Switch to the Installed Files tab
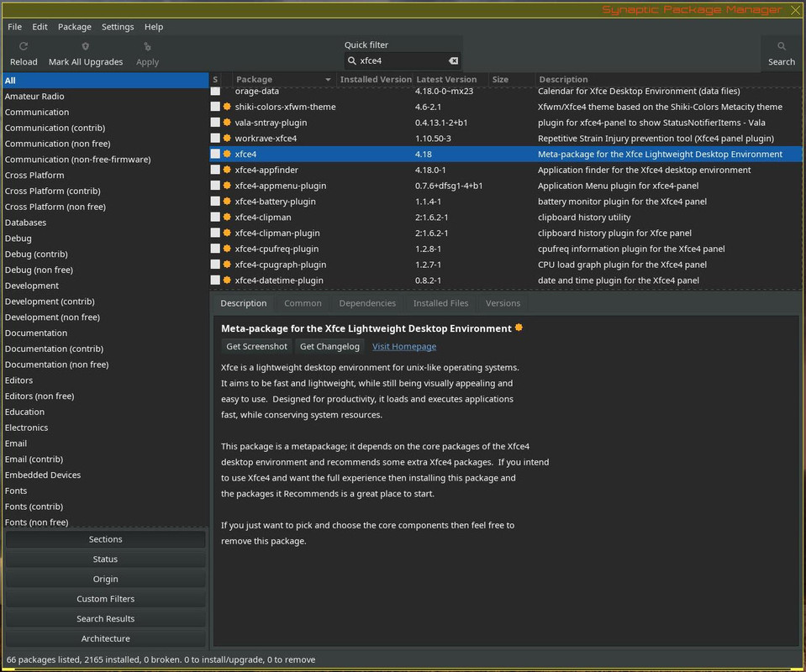The height and width of the screenshot is (672, 806). [441, 303]
